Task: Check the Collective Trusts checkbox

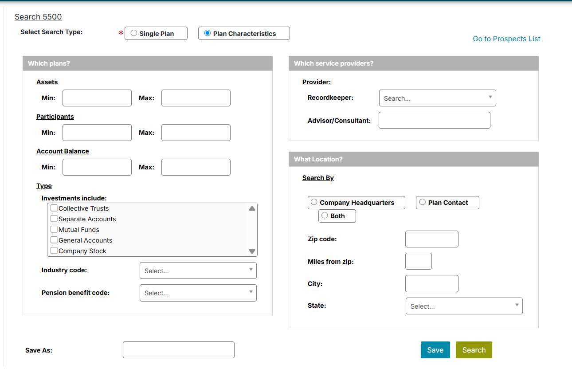Action: point(54,208)
